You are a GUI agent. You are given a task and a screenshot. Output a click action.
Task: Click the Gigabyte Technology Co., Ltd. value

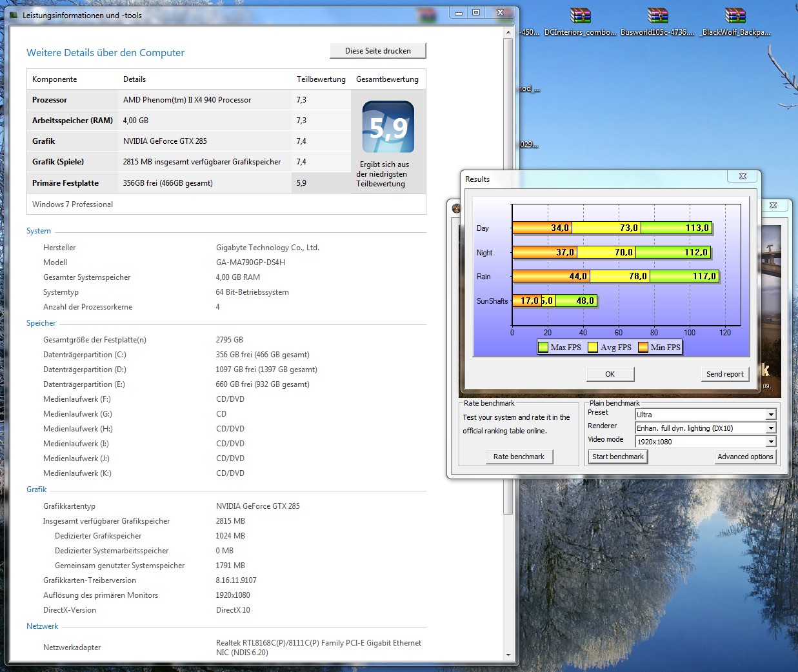point(268,248)
